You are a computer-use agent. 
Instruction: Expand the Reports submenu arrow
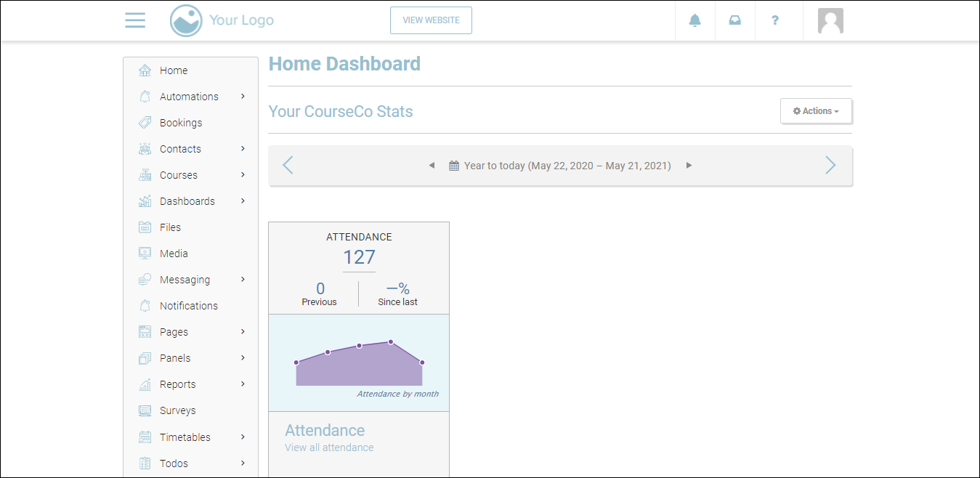coord(243,384)
